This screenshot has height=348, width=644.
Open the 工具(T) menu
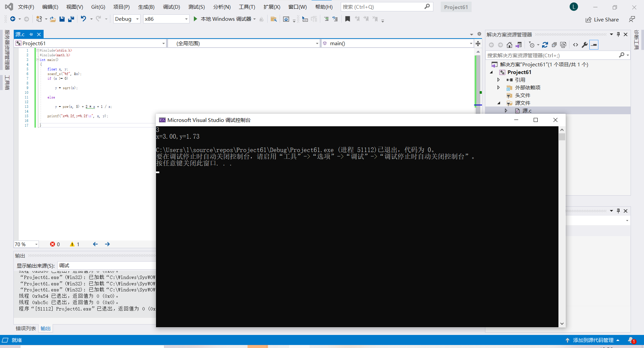click(x=247, y=7)
